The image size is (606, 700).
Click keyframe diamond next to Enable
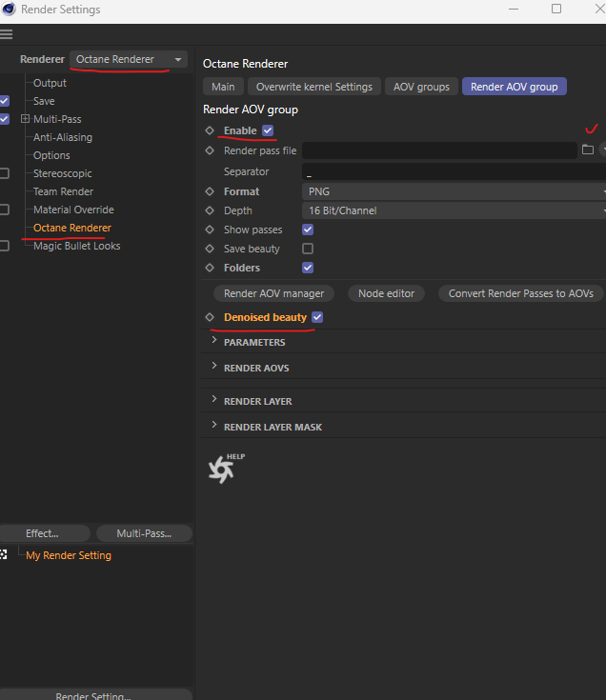210,130
